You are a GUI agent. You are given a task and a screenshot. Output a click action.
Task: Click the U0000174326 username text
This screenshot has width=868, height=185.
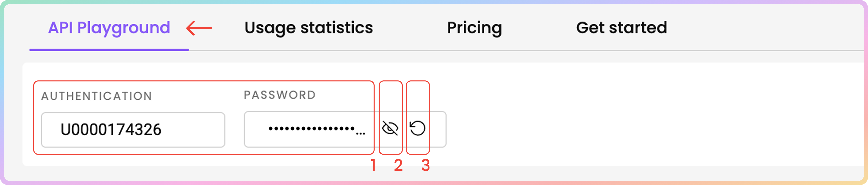[x=111, y=130]
